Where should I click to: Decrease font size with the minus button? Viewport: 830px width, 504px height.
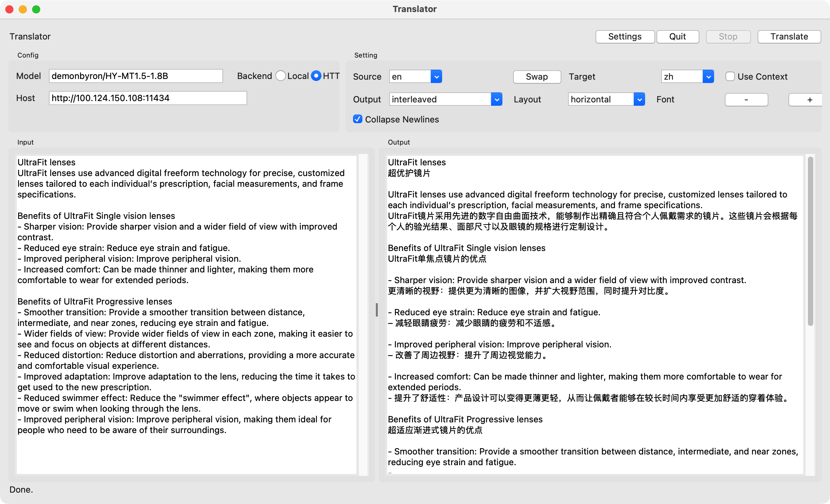[746, 99]
